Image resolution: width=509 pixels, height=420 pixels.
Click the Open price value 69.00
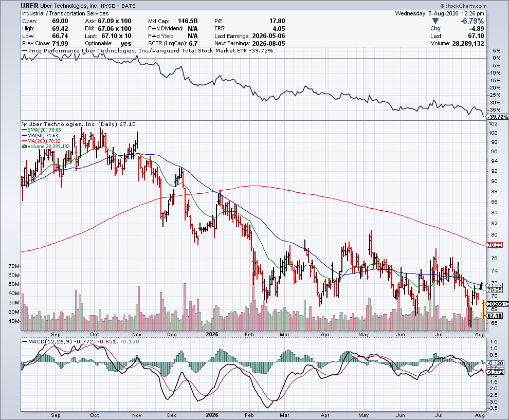coord(60,21)
